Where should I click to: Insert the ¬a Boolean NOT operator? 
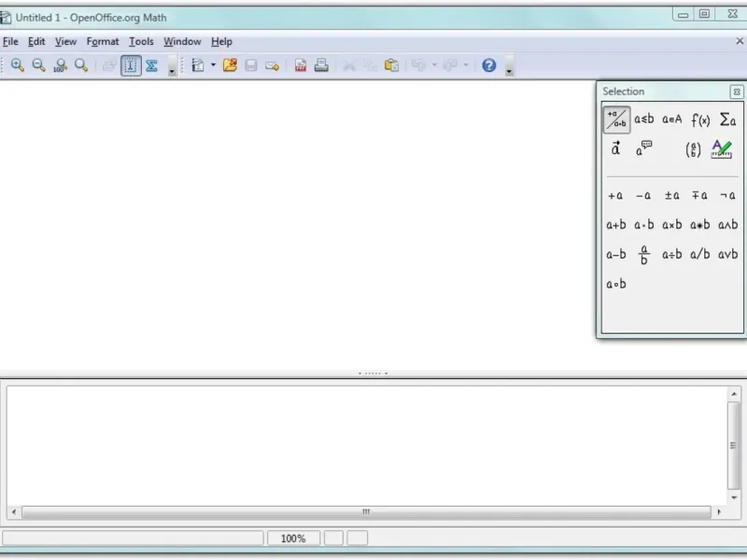pos(728,195)
